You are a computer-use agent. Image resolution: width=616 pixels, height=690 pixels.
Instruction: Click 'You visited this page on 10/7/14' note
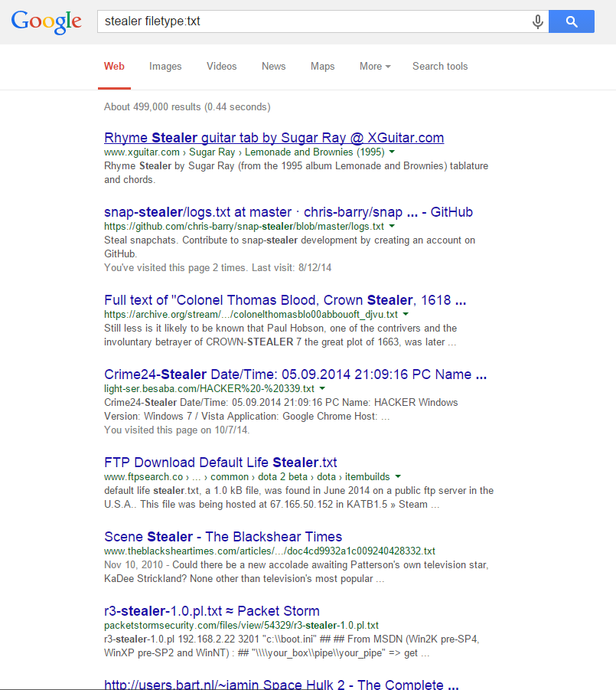pos(177,430)
